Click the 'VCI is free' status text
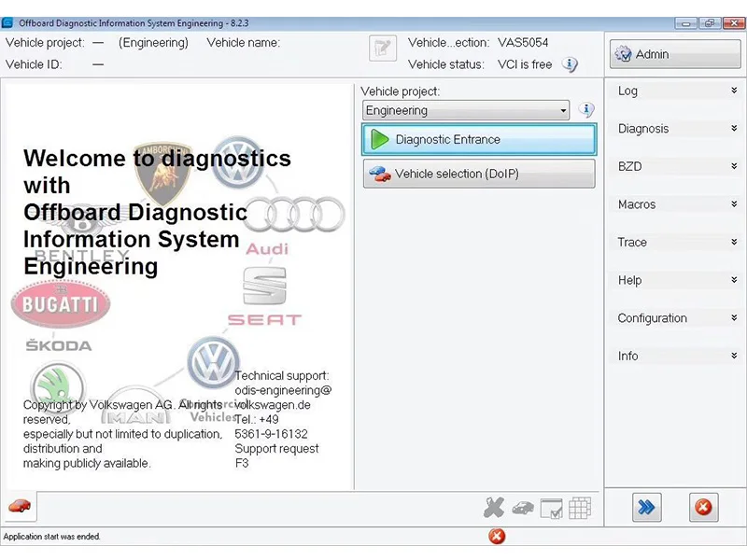The image size is (747, 560). point(525,64)
